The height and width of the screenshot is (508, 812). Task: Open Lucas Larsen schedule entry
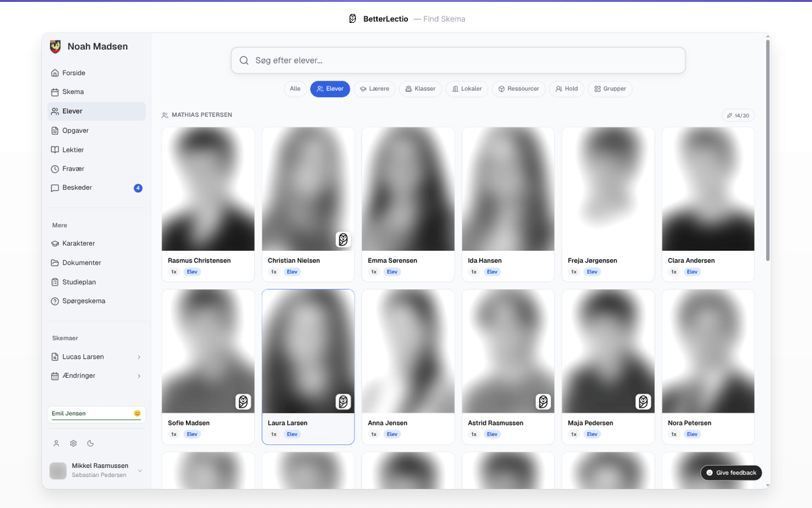click(x=96, y=357)
